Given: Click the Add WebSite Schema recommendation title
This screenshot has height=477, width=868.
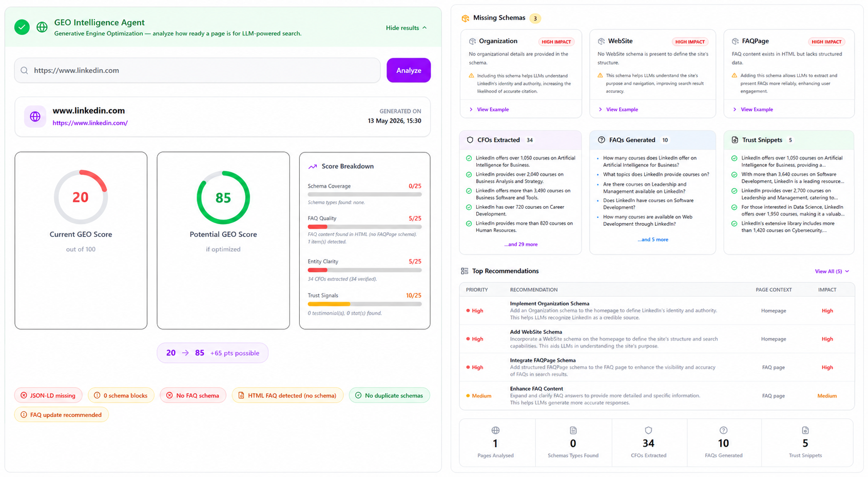Looking at the screenshot, I should coord(536,332).
